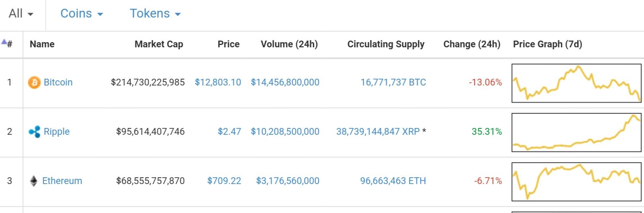Open the Ripple name link
The height and width of the screenshot is (213, 644).
(x=57, y=132)
